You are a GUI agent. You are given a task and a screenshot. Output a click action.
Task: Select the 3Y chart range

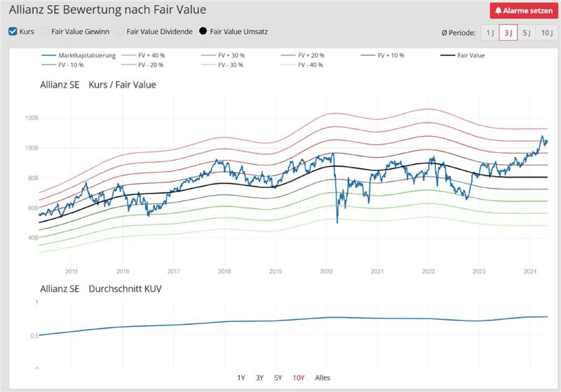260,378
